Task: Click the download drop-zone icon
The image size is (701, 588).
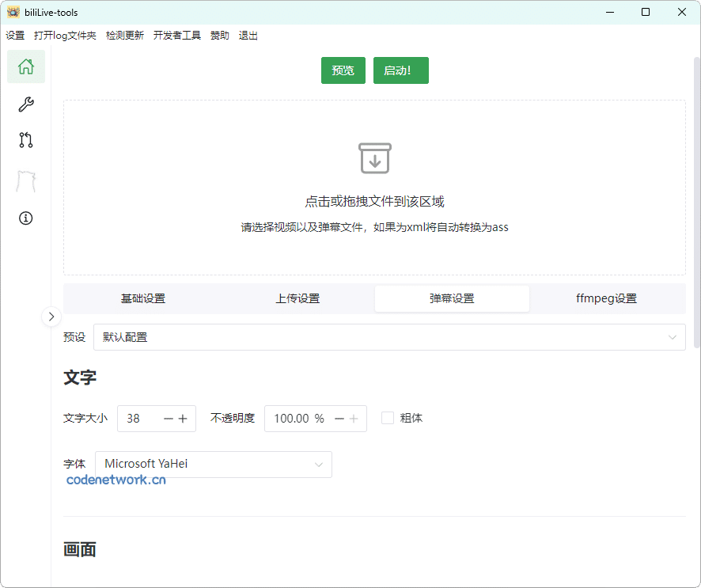Action: coord(375,157)
